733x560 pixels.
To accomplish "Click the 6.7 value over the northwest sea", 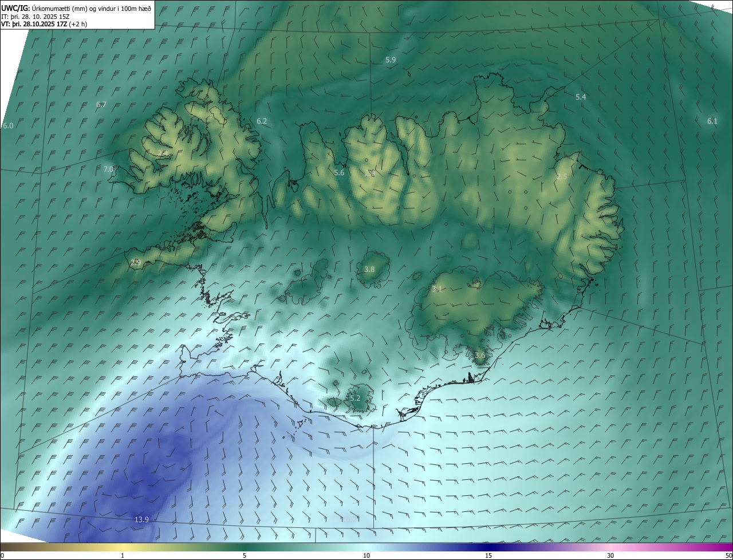I will (101, 105).
